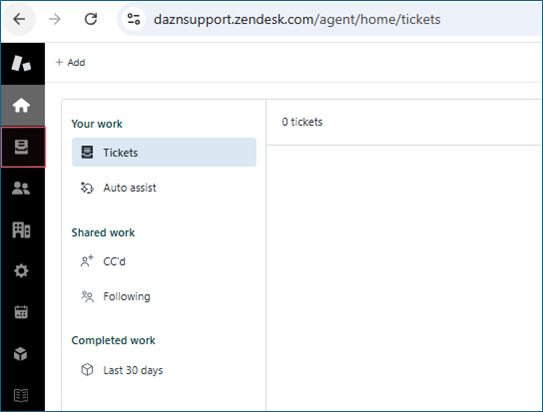543x412 pixels.
Task: Open the Organizations building icon
Action: tap(21, 230)
